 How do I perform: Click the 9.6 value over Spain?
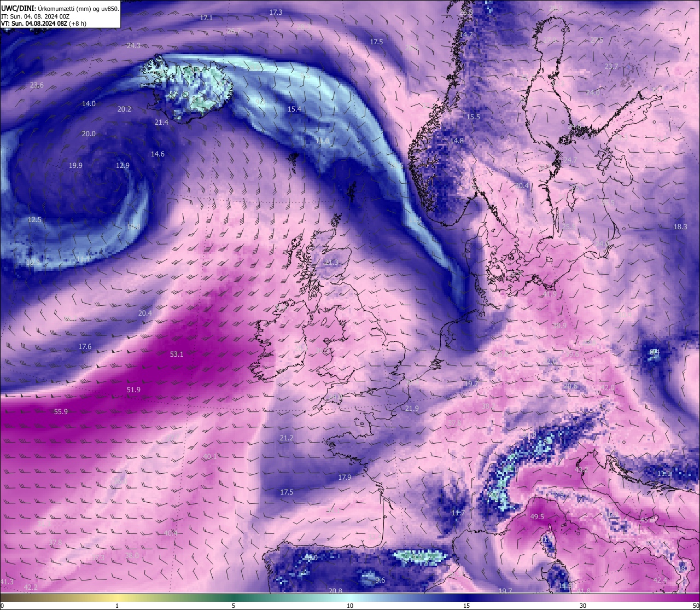(x=380, y=580)
